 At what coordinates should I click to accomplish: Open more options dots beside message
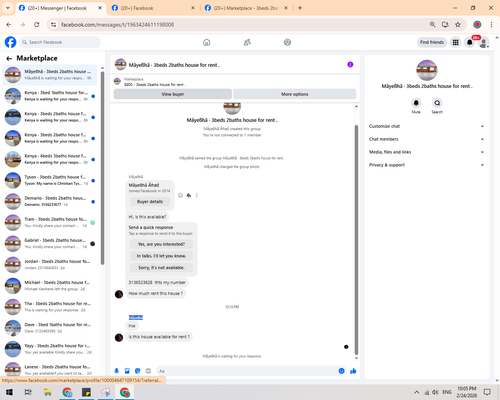(x=197, y=195)
